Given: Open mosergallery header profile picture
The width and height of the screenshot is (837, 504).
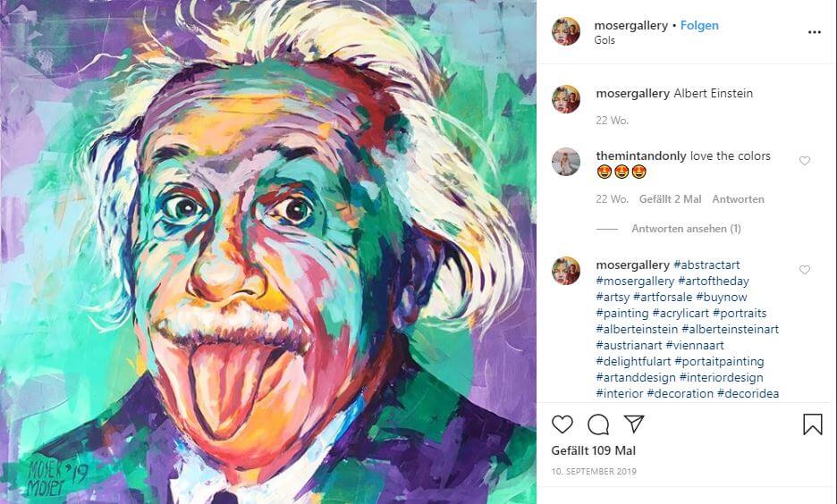Looking at the screenshot, I should (x=565, y=31).
